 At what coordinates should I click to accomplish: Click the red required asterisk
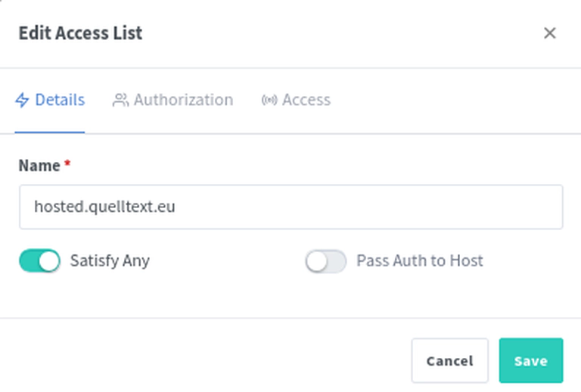67,163
